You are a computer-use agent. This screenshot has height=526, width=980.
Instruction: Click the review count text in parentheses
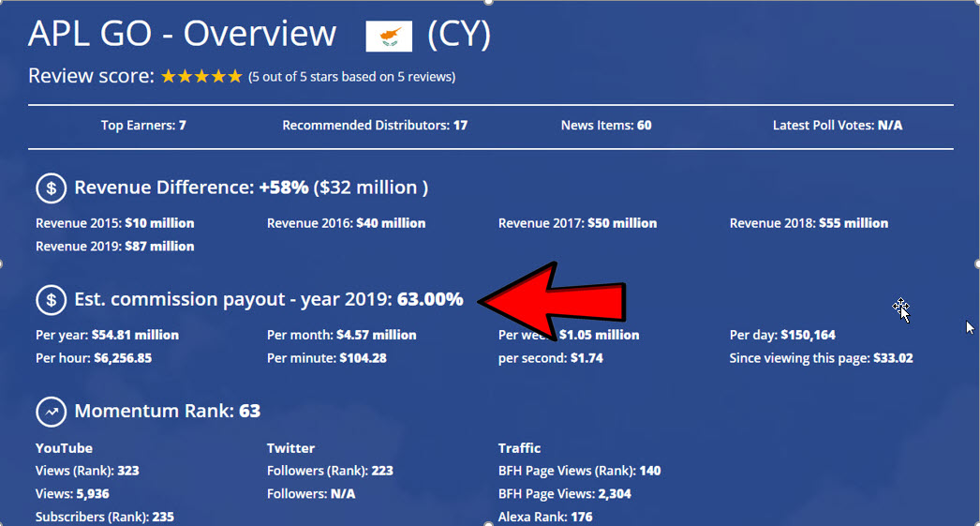pyautogui.click(x=352, y=77)
